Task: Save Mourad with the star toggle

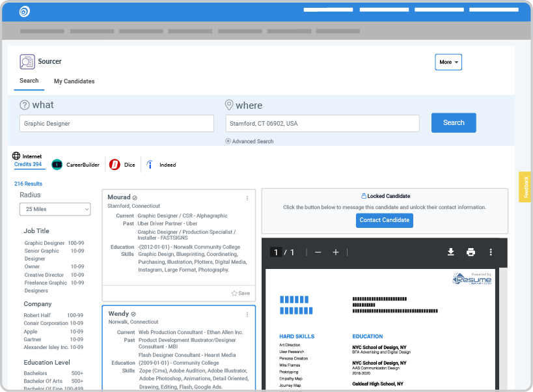Action: 241,293
